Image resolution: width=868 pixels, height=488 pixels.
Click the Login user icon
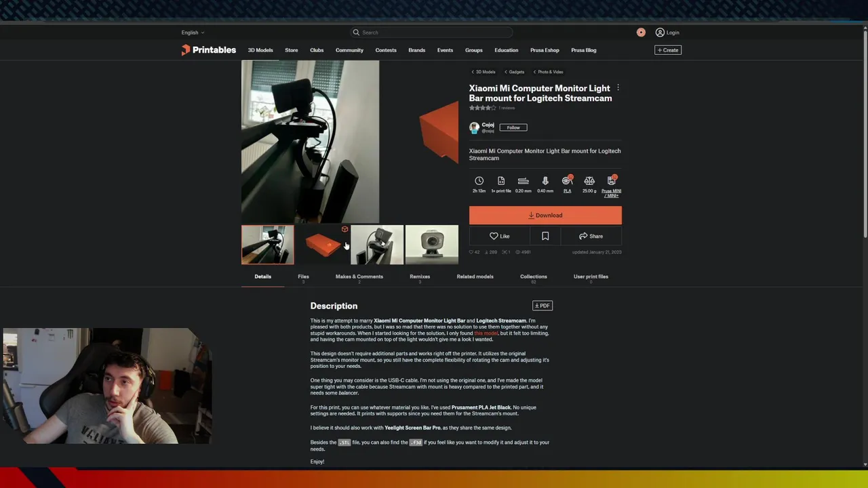point(660,33)
